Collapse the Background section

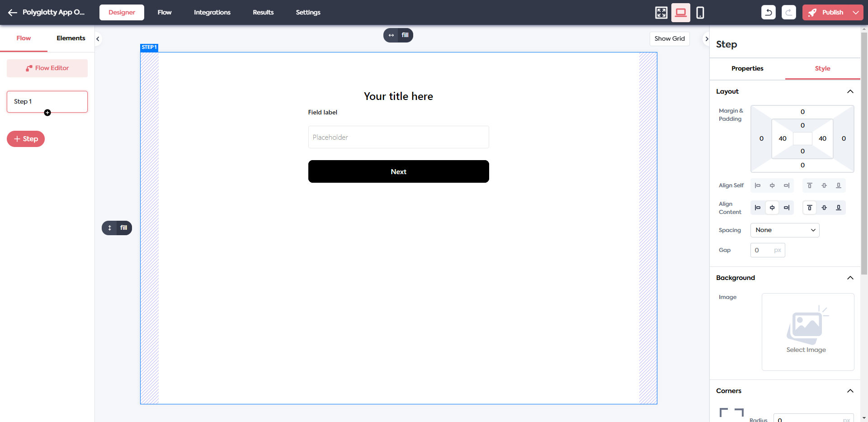[x=851, y=277]
